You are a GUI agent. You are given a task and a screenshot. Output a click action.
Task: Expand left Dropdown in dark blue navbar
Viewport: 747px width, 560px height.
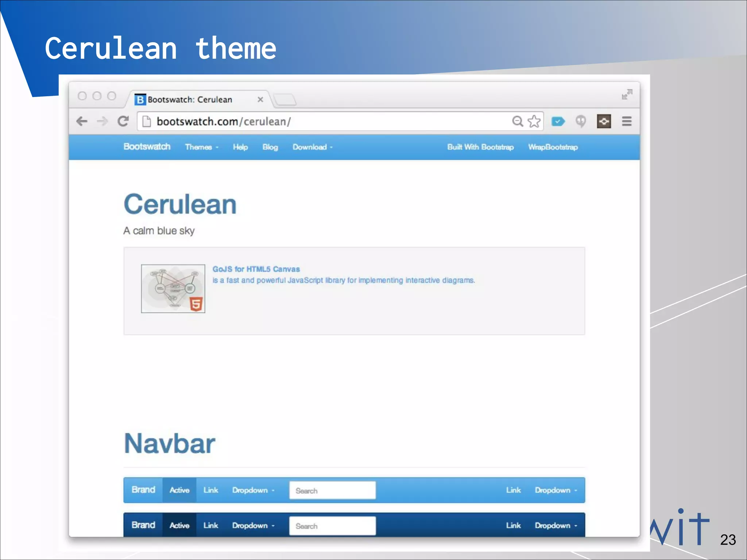tap(253, 525)
